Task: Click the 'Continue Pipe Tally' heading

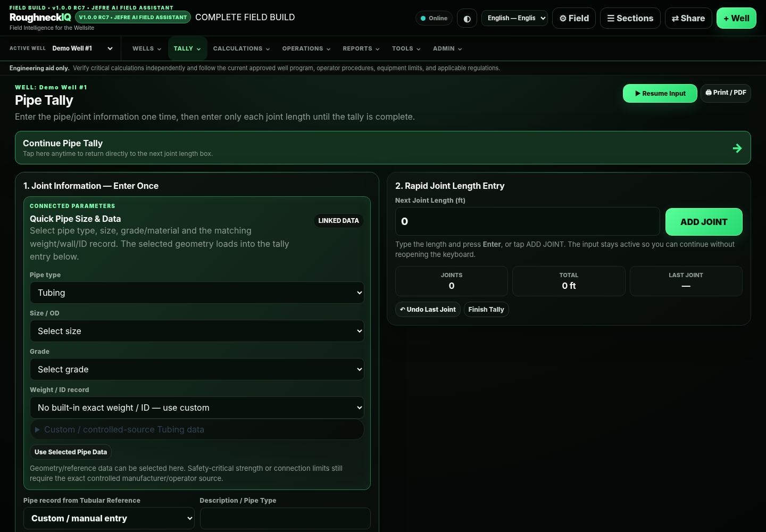Action: (x=63, y=143)
